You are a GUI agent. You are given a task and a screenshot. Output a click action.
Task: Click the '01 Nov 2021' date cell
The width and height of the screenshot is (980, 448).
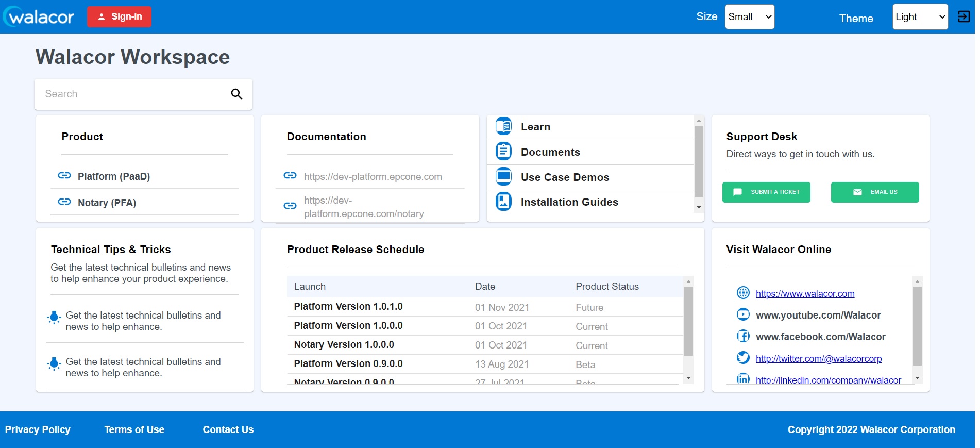click(502, 307)
